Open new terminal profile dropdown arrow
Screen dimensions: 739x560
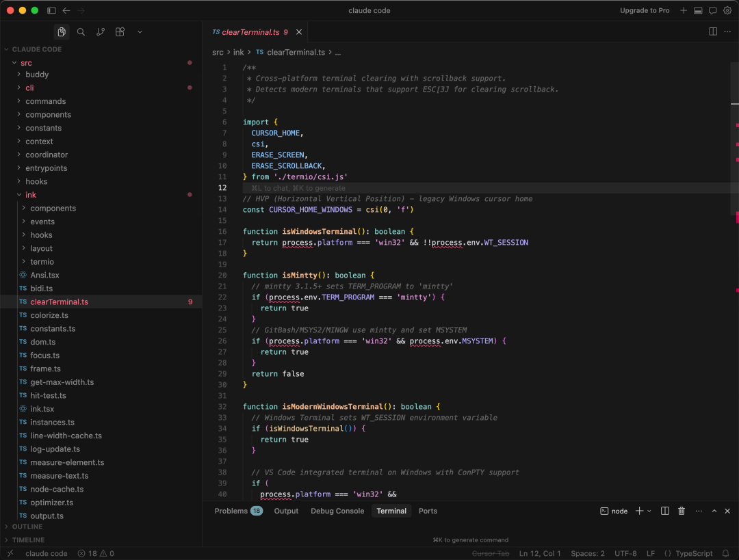[649, 511]
